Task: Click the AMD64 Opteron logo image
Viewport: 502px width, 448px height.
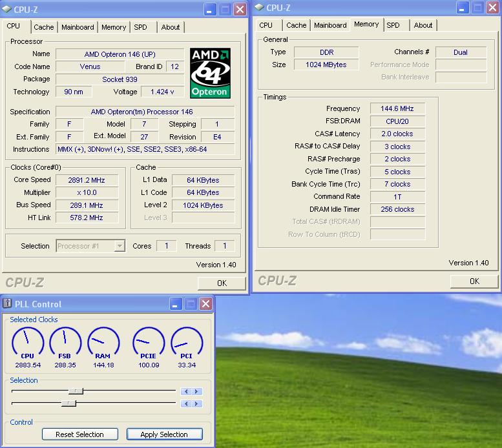Action: pyautogui.click(x=210, y=73)
